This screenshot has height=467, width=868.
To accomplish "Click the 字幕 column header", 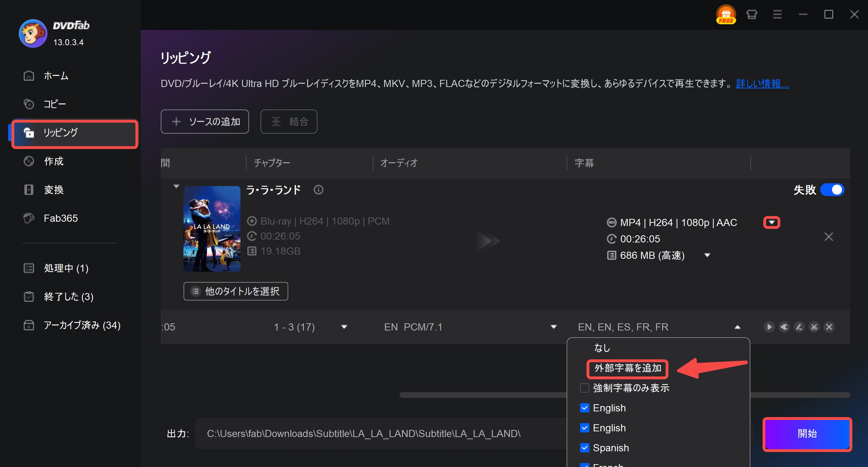I will coord(584,163).
